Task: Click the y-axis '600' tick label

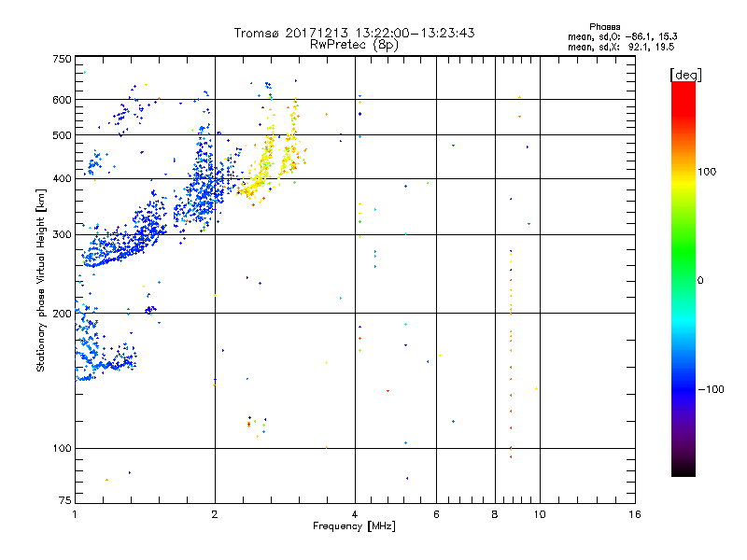Action: coord(62,100)
